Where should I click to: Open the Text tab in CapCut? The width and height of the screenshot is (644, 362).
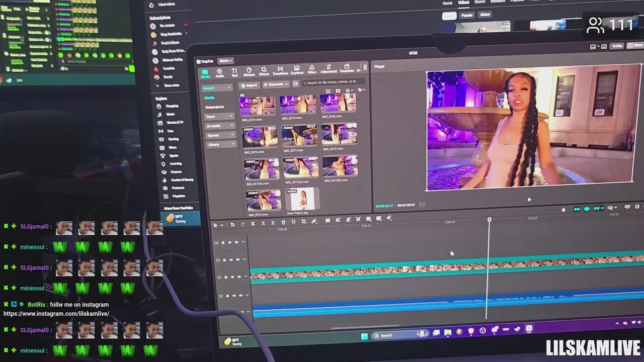(234, 73)
